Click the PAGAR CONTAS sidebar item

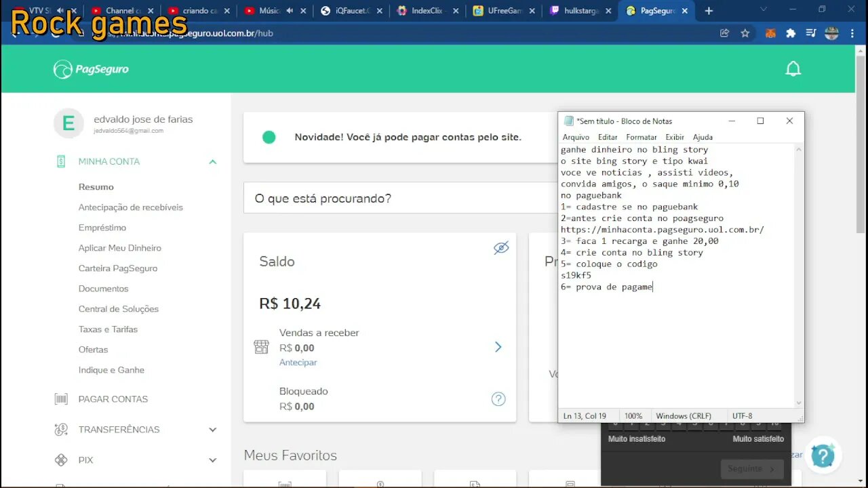113,399
